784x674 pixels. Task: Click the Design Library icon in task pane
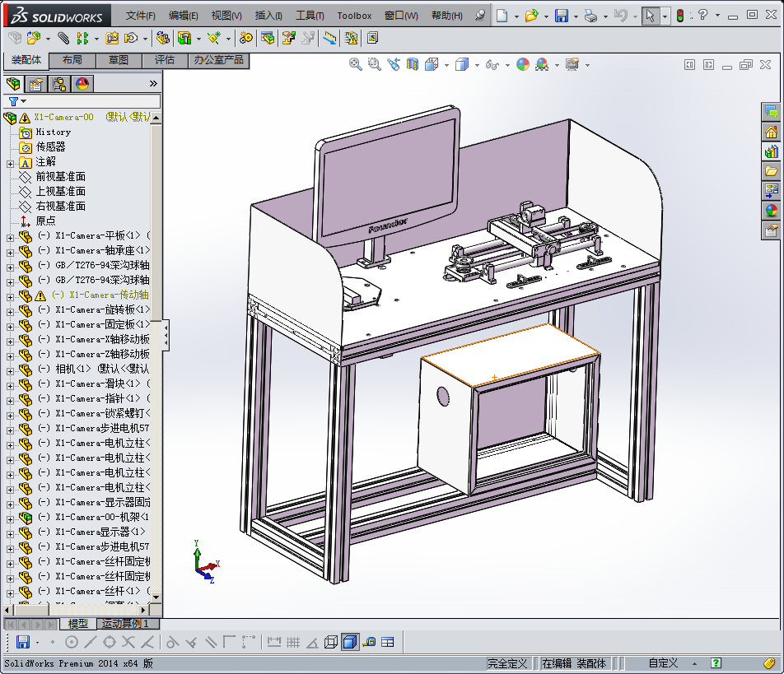[772, 151]
